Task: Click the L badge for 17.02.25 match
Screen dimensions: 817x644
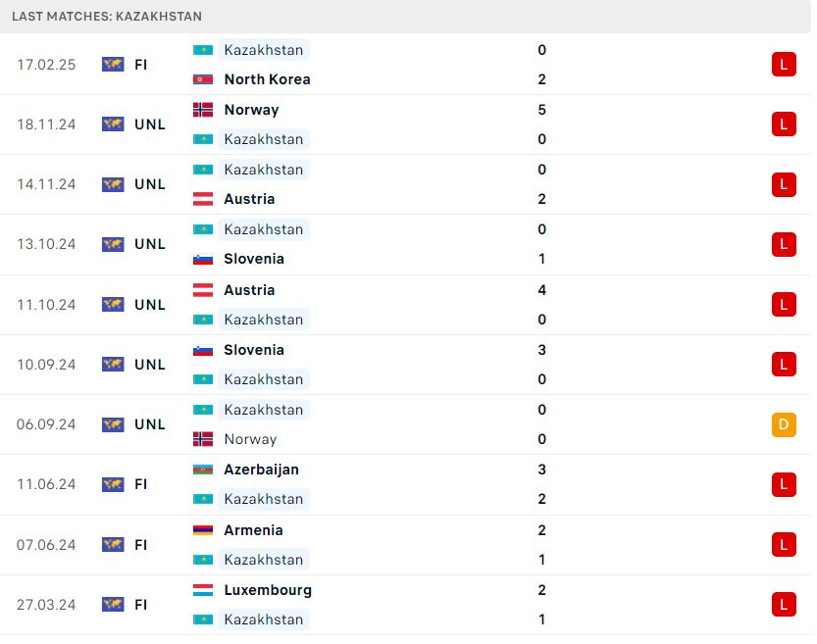Action: click(784, 65)
